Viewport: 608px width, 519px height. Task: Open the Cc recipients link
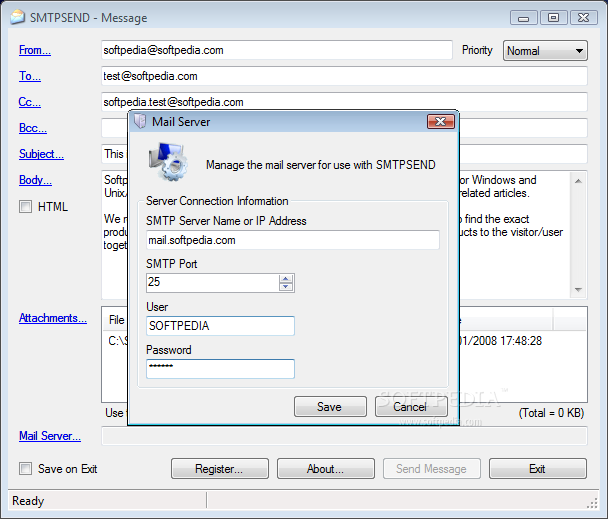pyautogui.click(x=30, y=102)
